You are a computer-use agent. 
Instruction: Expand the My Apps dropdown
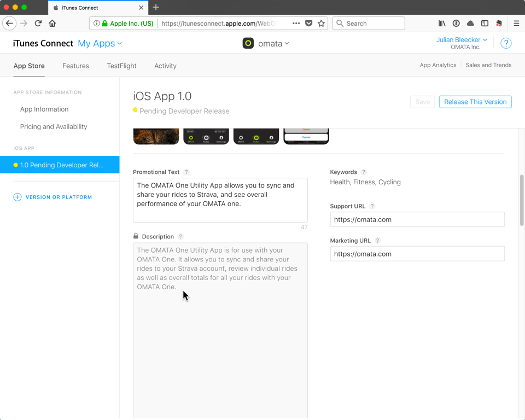tap(100, 44)
